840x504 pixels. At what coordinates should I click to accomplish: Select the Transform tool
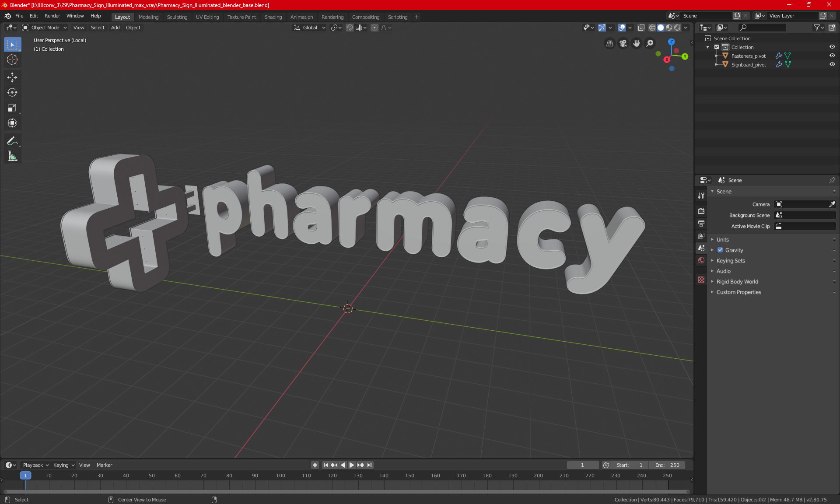pos(12,123)
